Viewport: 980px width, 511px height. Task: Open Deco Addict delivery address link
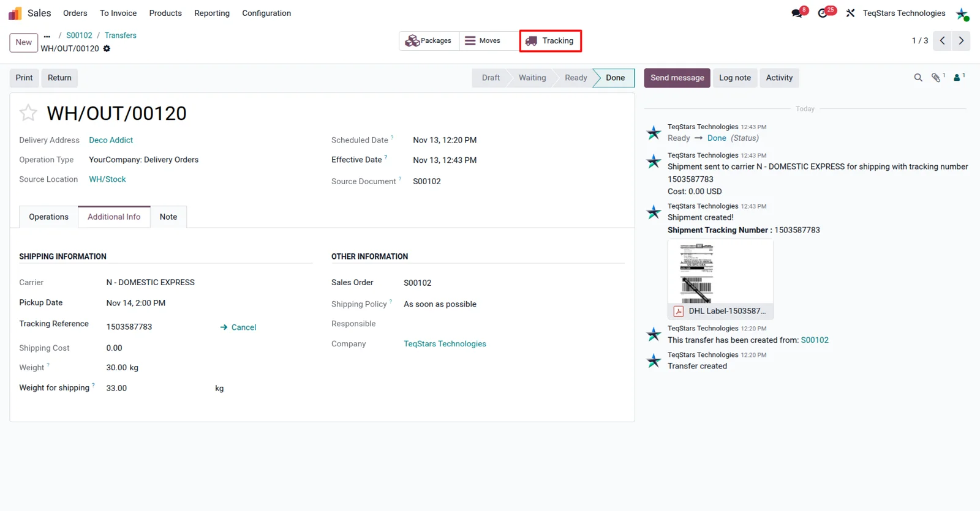click(x=111, y=140)
